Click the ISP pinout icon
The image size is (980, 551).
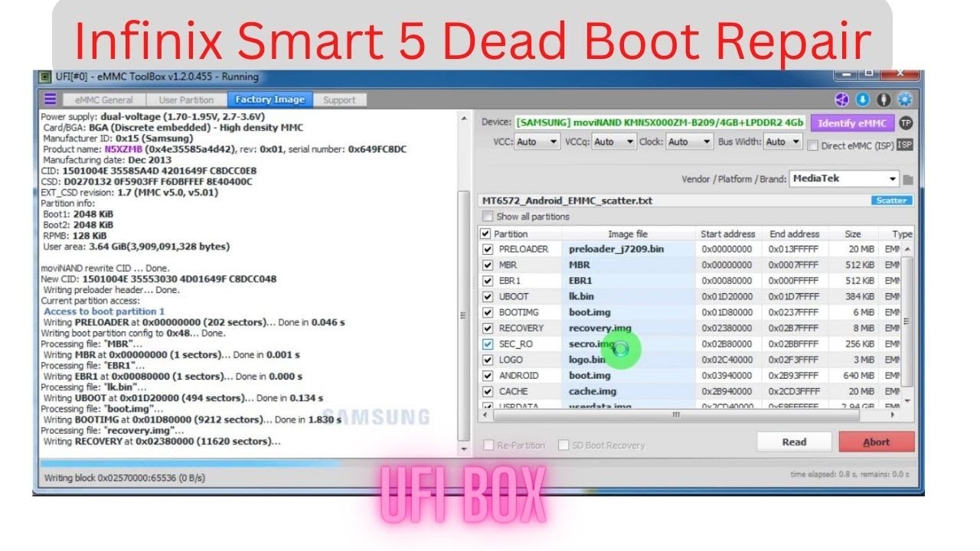click(x=905, y=145)
